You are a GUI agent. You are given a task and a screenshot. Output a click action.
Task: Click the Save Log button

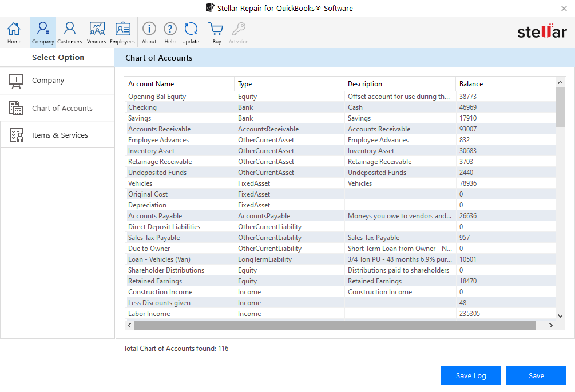click(x=471, y=375)
